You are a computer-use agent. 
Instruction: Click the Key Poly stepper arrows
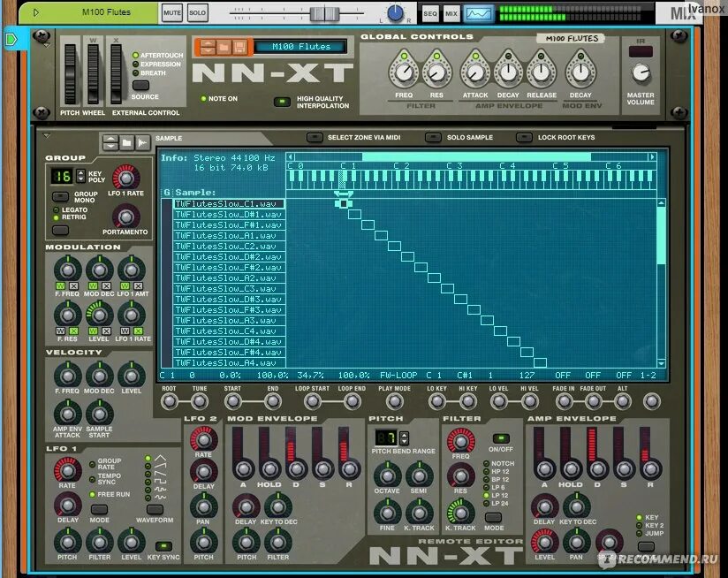(80, 176)
